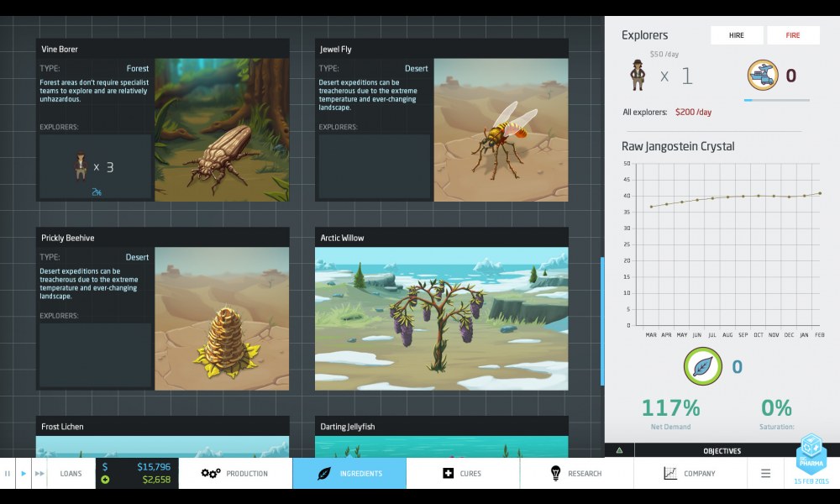Screen dimensions: 840x504
Task: Expand the Objectives panel triangle
Action: (x=619, y=450)
